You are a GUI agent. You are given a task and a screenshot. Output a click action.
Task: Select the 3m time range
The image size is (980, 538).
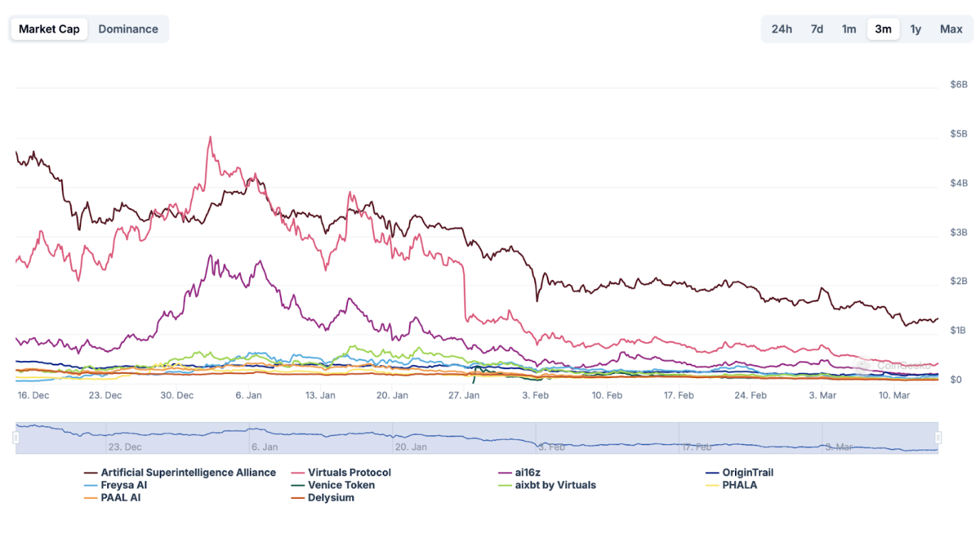tap(883, 29)
